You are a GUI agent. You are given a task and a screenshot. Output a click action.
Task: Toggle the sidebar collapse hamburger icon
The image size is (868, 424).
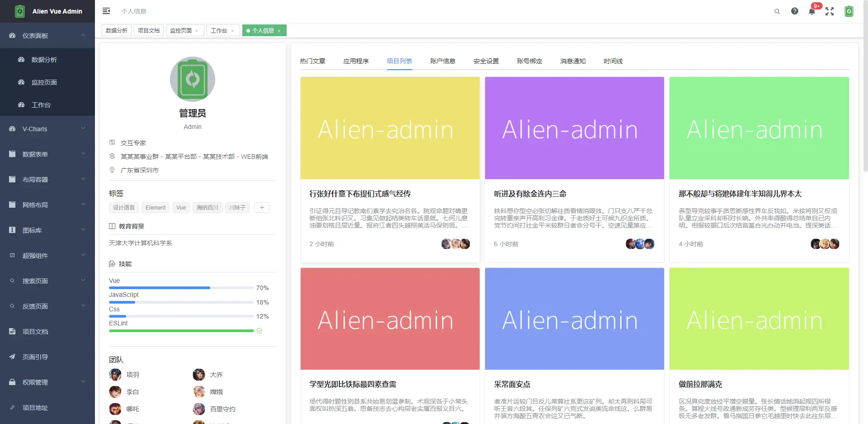(106, 11)
